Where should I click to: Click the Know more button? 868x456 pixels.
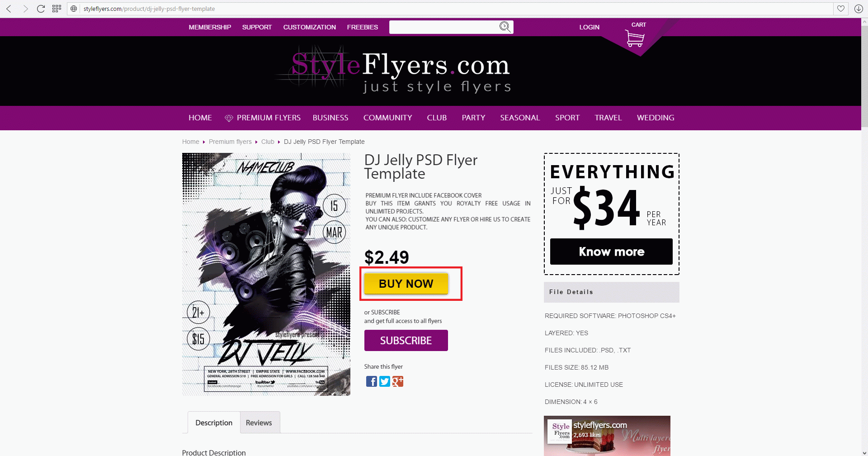click(x=611, y=252)
